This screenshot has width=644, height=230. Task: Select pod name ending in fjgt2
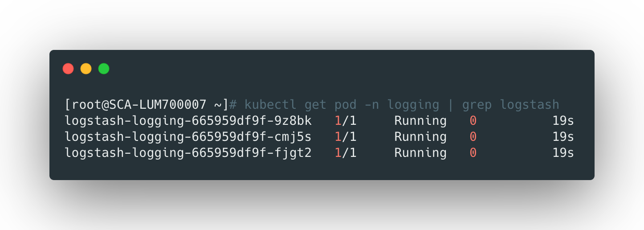(x=188, y=153)
